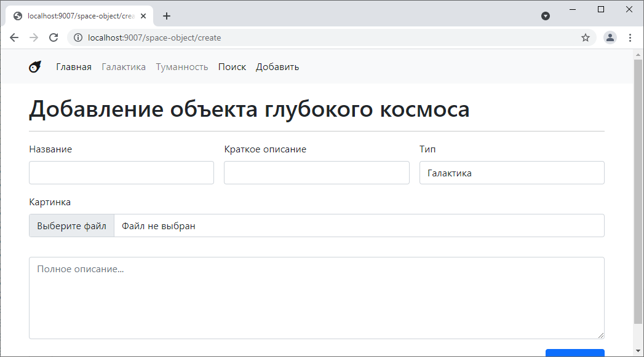Open a new browser tab with plus icon
This screenshot has width=644, height=357.
point(167,16)
